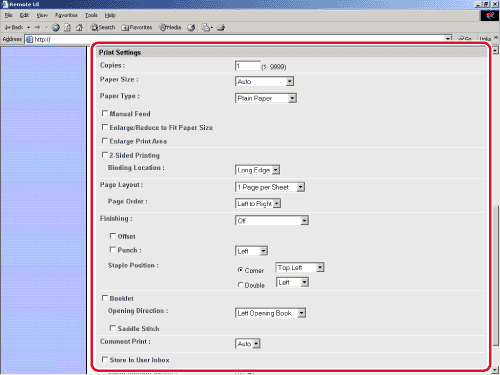Screen dimensions: 500x375
Task: Enable the Punch checkbox
Action: 113,249
